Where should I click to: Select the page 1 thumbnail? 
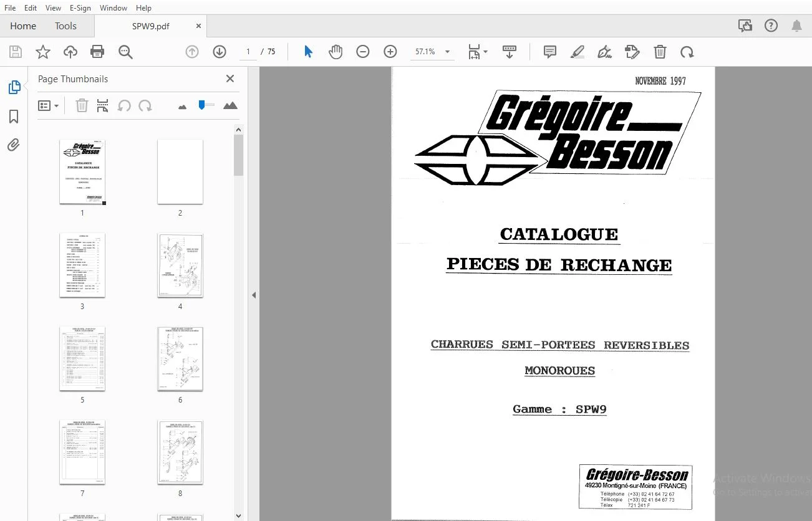(x=82, y=171)
